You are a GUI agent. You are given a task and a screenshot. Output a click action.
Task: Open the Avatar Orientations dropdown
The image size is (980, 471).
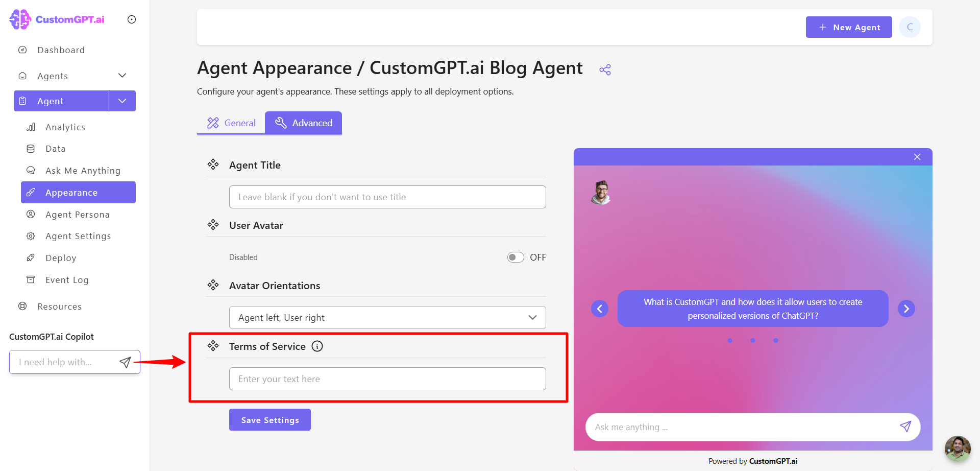(387, 318)
